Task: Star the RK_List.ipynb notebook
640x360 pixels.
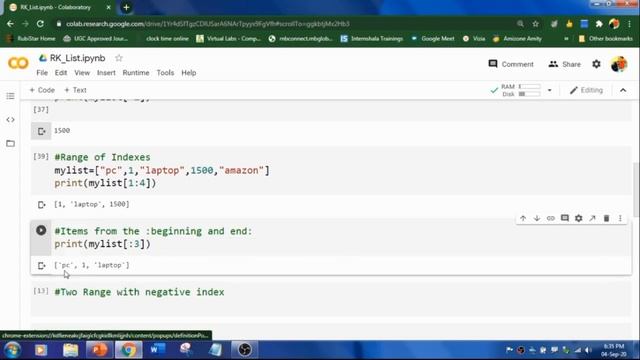Action: click(x=119, y=58)
